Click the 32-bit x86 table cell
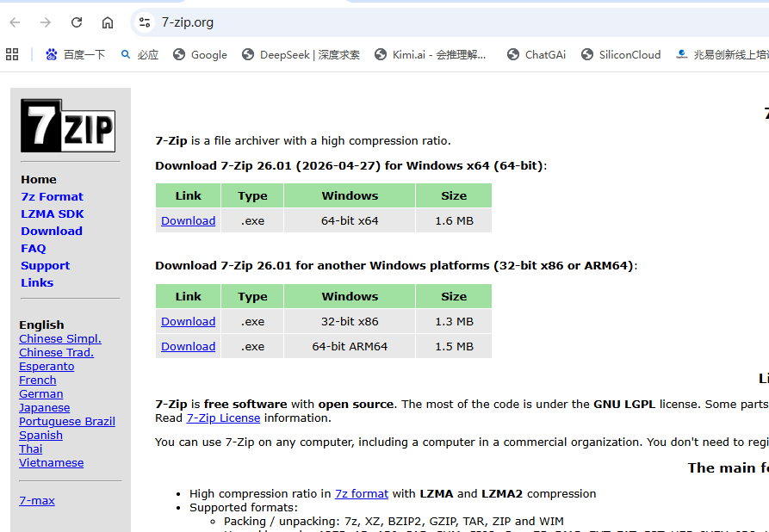Image resolution: width=769 pixels, height=532 pixels. (350, 321)
